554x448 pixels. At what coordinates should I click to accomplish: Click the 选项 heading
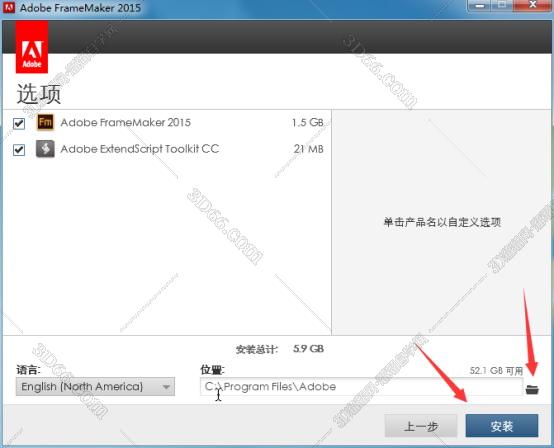39,94
